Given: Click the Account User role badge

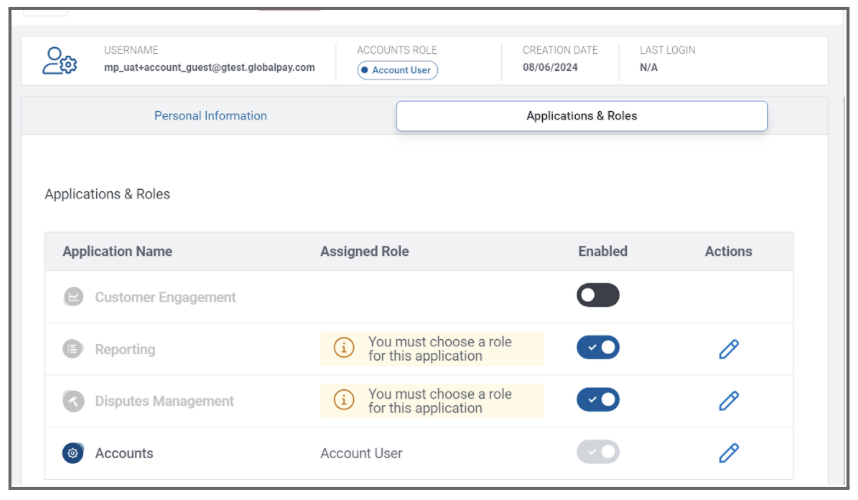Looking at the screenshot, I should tap(397, 70).
